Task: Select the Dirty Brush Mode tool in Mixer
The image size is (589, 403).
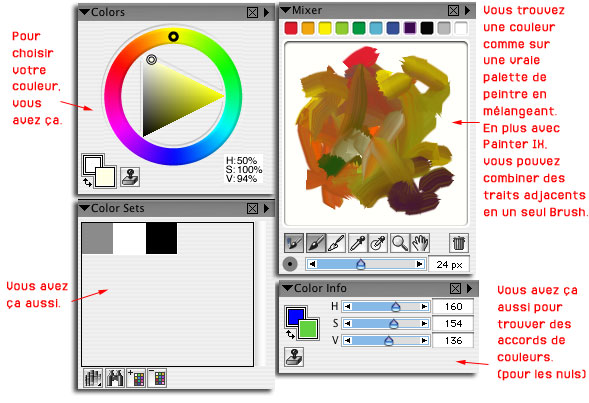Action: [x=294, y=243]
